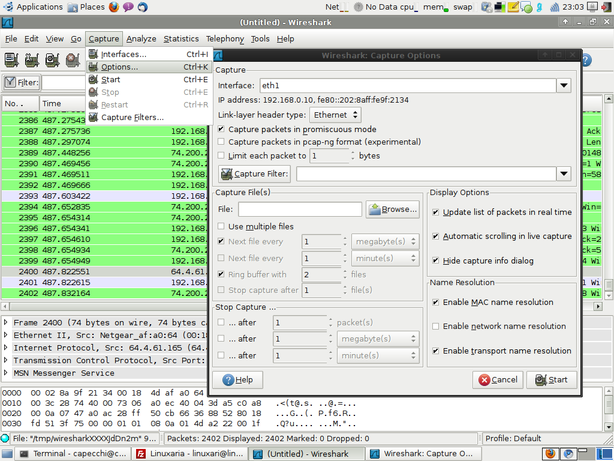The height and width of the screenshot is (461, 614).
Task: Enable stop capture after packet(s) checkbox
Action: point(221,322)
